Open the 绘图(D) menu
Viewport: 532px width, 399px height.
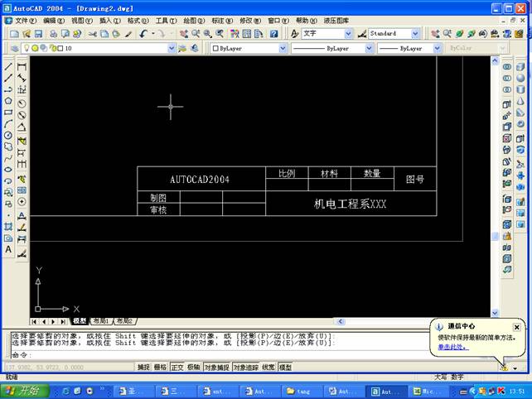click(x=194, y=21)
